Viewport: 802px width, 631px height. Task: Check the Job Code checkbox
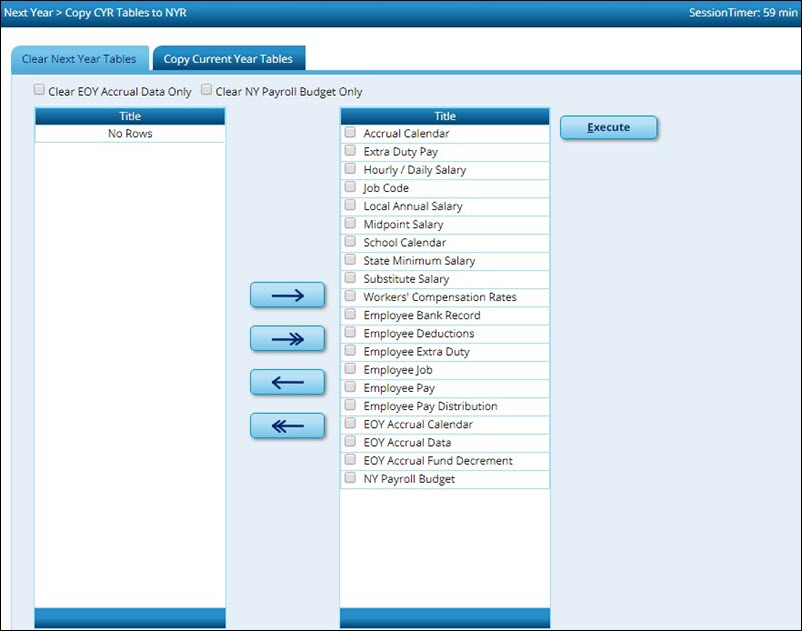click(x=351, y=187)
